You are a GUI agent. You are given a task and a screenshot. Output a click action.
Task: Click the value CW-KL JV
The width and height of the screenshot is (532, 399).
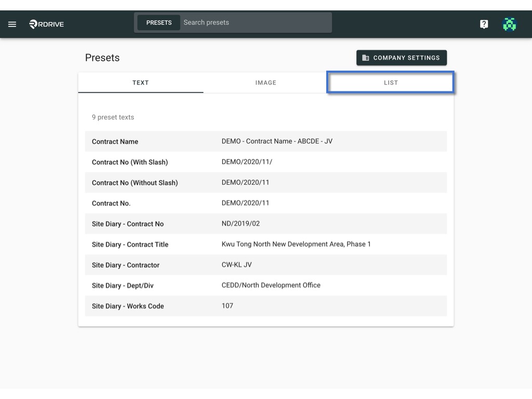(x=236, y=264)
